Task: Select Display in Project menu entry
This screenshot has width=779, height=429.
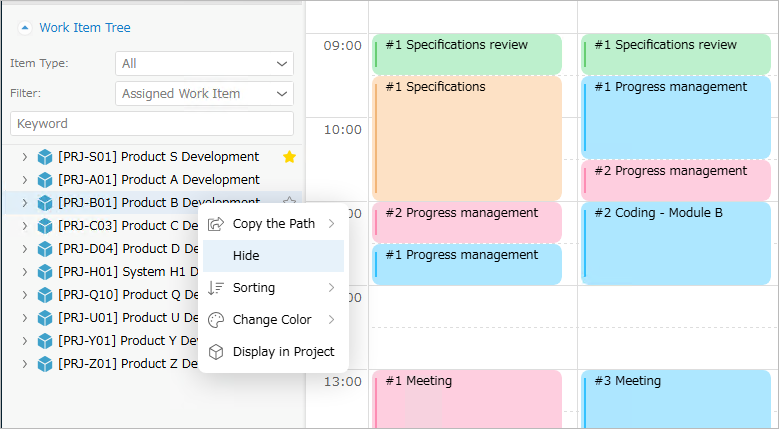Action: point(273,352)
